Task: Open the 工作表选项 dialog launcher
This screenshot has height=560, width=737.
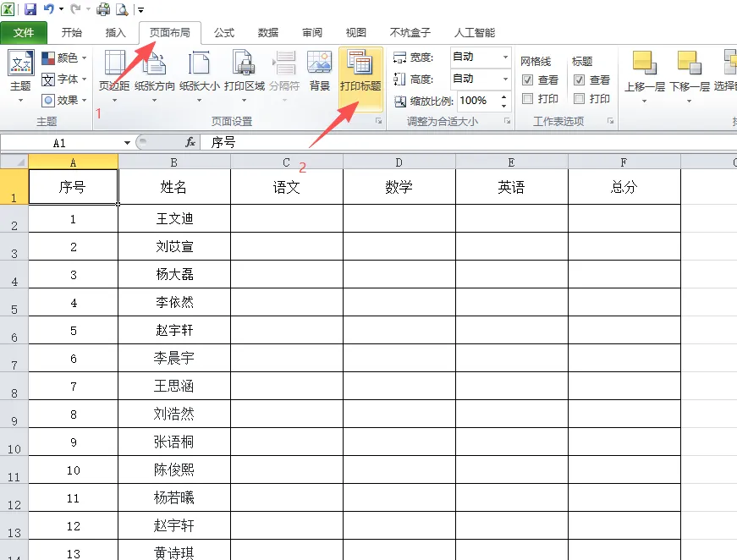Action: [610, 121]
